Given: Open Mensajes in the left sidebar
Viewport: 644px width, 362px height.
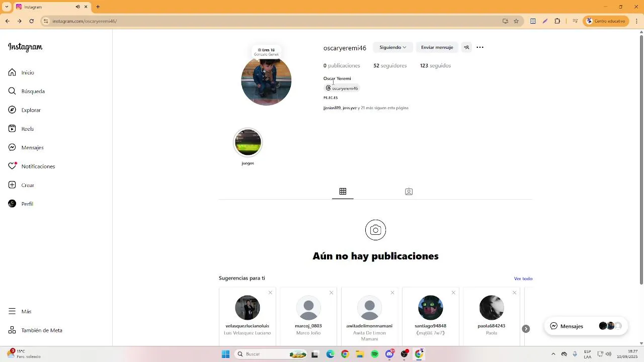Looking at the screenshot, I should 26,148.
